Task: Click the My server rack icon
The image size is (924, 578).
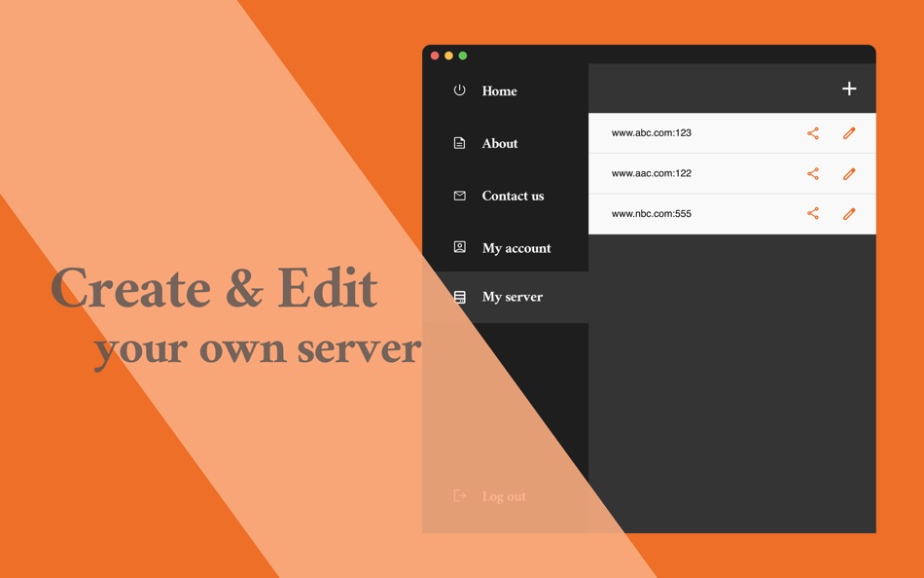Action: coord(460,297)
